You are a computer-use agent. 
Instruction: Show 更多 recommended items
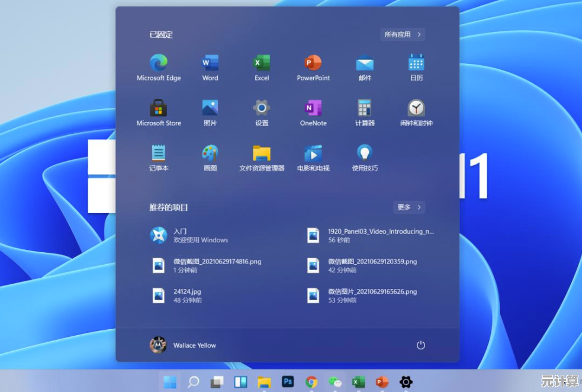pyautogui.click(x=409, y=207)
